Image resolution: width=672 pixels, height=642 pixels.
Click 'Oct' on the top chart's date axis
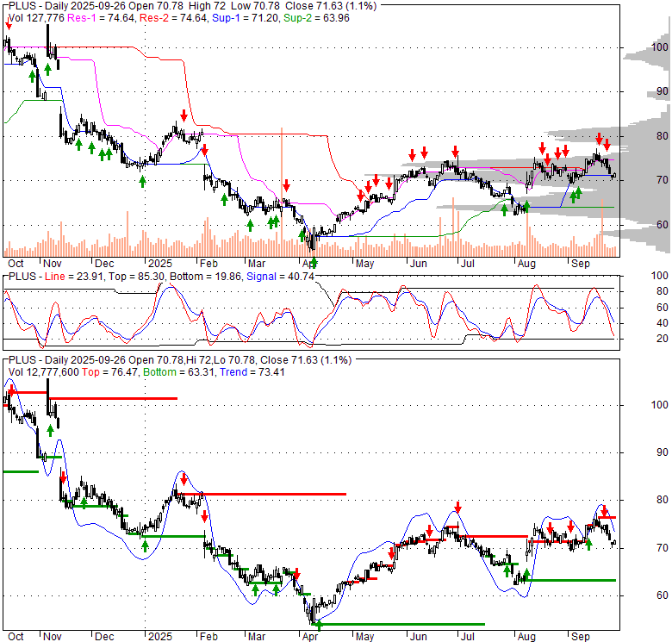(x=16, y=263)
